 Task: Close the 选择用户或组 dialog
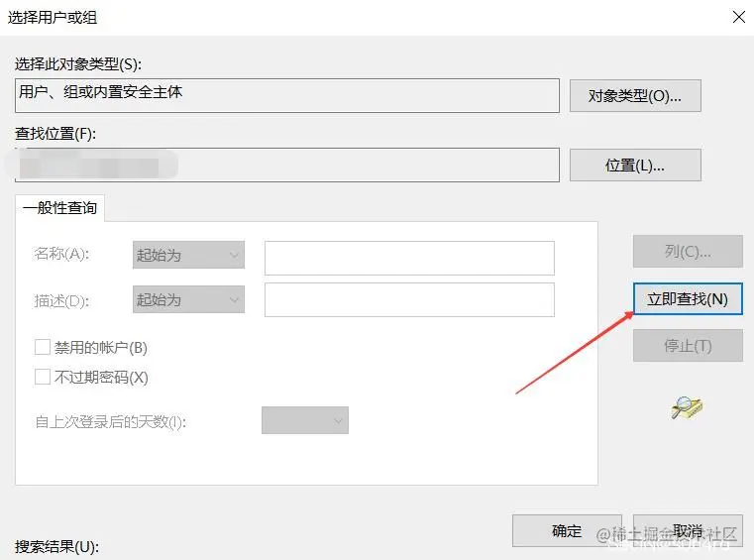[x=738, y=17]
